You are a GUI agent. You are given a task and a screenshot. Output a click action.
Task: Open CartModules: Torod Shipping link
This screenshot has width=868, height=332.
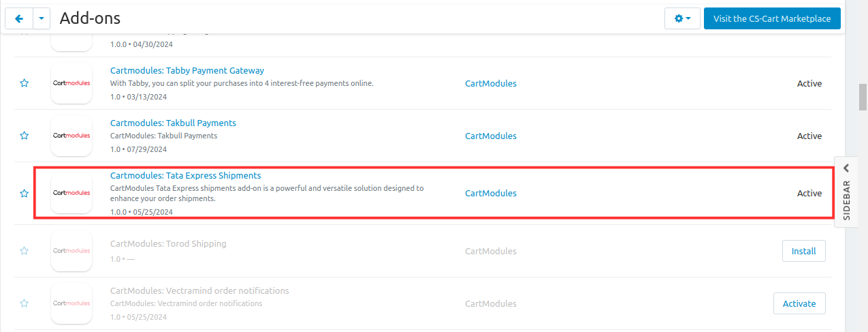(168, 243)
